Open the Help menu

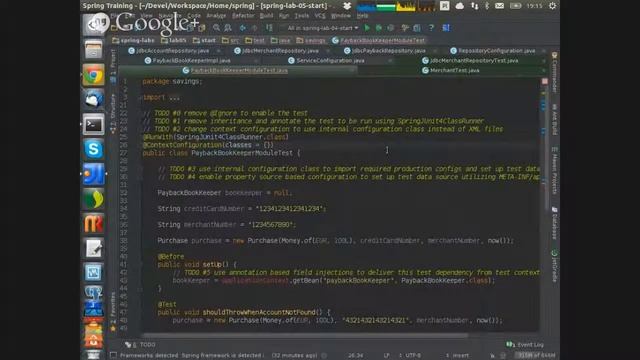[362, 16]
